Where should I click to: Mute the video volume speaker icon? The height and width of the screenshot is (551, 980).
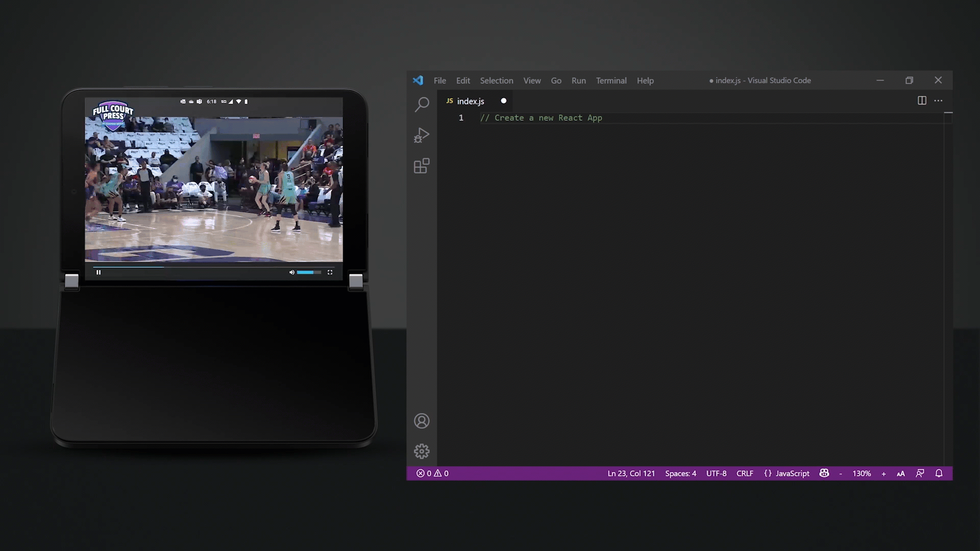[292, 272]
